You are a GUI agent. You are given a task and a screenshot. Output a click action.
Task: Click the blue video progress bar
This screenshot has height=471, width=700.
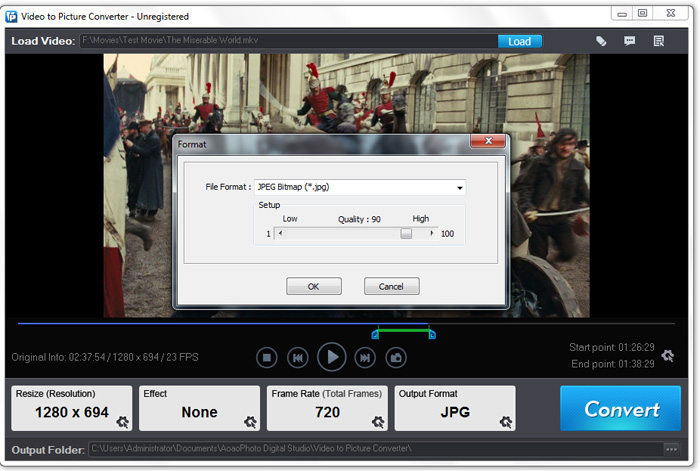pyautogui.click(x=223, y=323)
